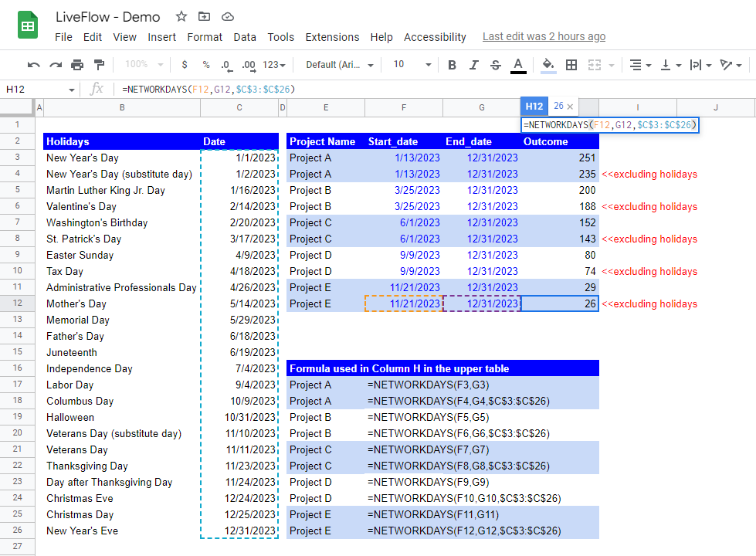Star the LiveFlow - Demo document

(x=181, y=16)
